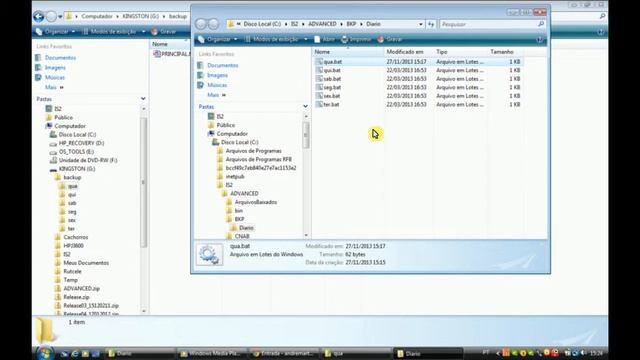The width and height of the screenshot is (640, 360).
Task: Open Imagens link in Diario window
Action: tap(217, 75)
